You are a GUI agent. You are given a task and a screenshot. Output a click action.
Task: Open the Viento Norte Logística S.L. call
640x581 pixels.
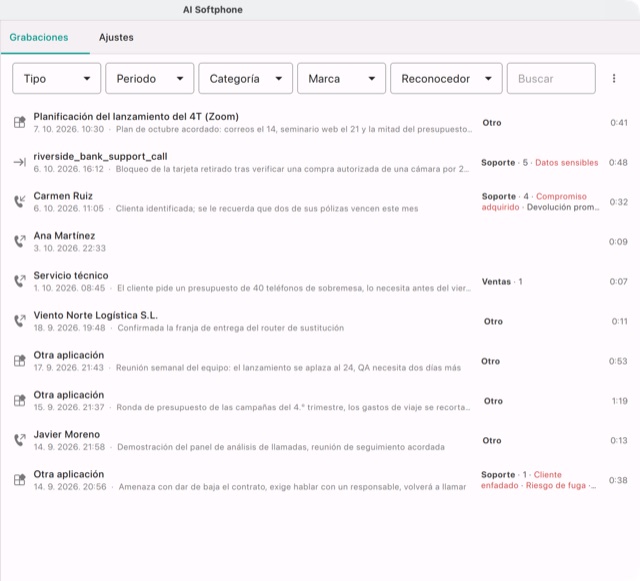(x=96, y=315)
